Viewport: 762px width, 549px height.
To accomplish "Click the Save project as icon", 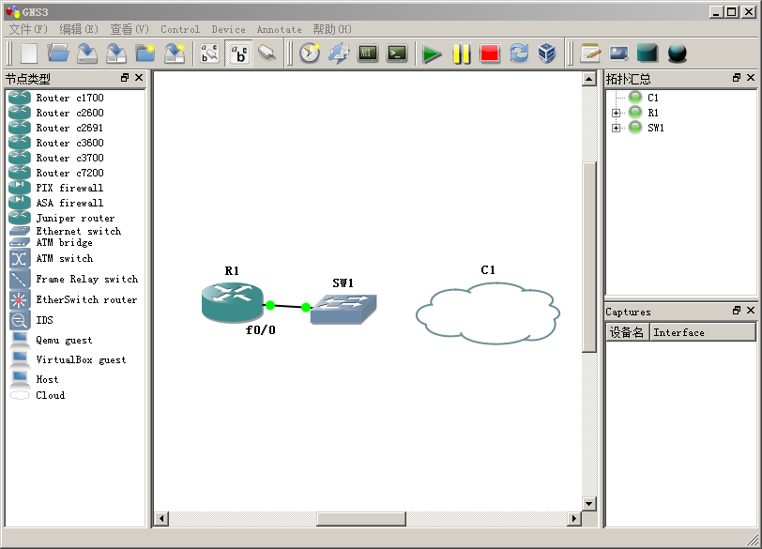I will [x=117, y=53].
